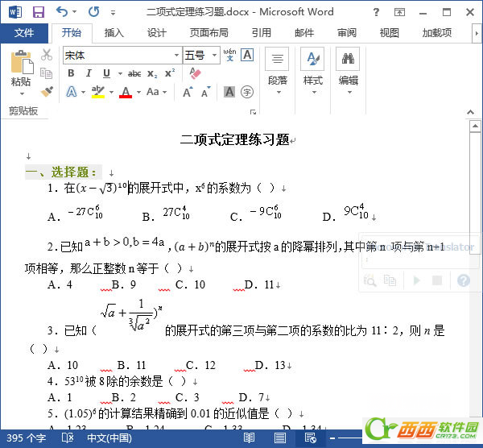Image resolution: width=483 pixels, height=448 pixels.
Task: Click the Cut scissors icon
Action: pos(47,55)
